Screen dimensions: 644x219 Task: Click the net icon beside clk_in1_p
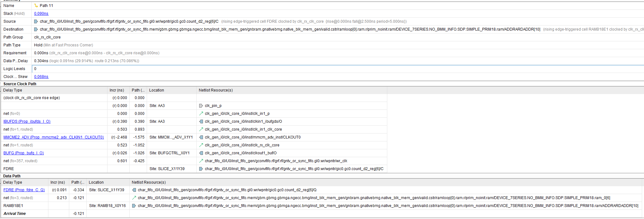(201, 114)
